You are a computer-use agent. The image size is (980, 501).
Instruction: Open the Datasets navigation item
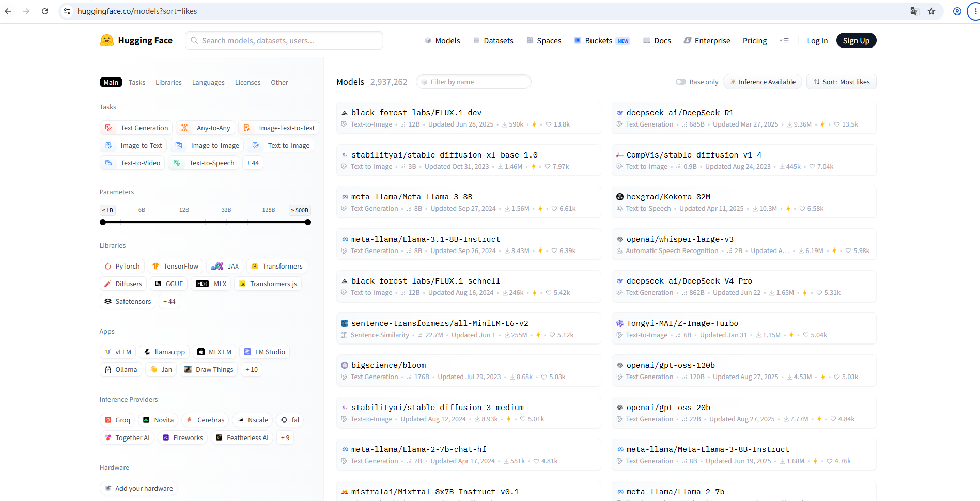493,40
